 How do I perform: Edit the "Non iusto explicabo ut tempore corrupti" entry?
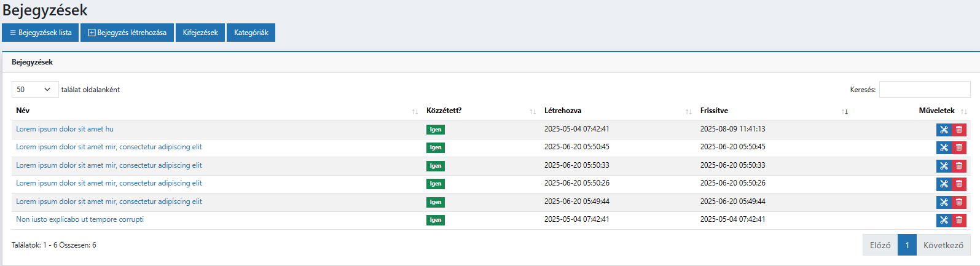[944, 220]
